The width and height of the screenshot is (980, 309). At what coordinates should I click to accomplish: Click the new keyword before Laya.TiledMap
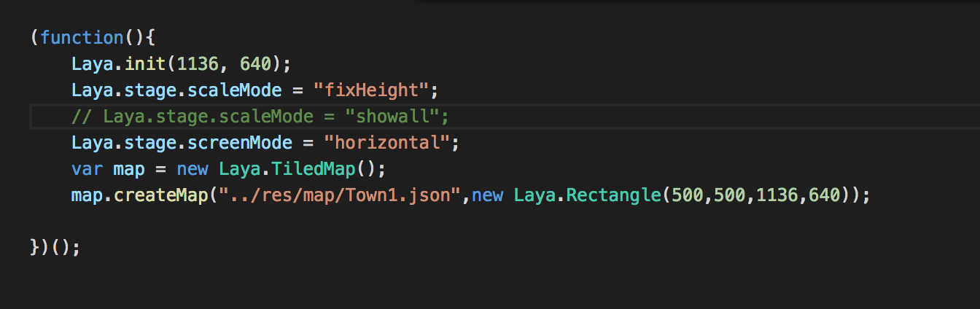coord(192,169)
